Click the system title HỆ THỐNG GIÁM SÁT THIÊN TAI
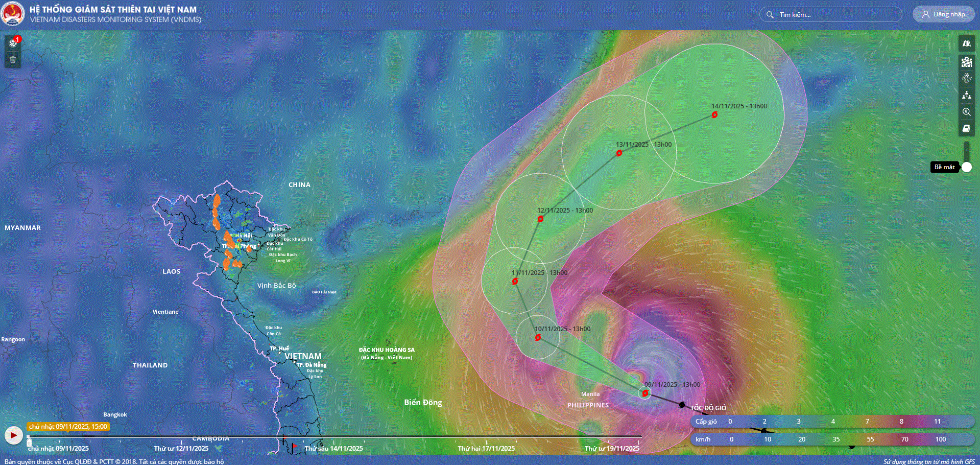This screenshot has height=465, width=980. (113, 9)
